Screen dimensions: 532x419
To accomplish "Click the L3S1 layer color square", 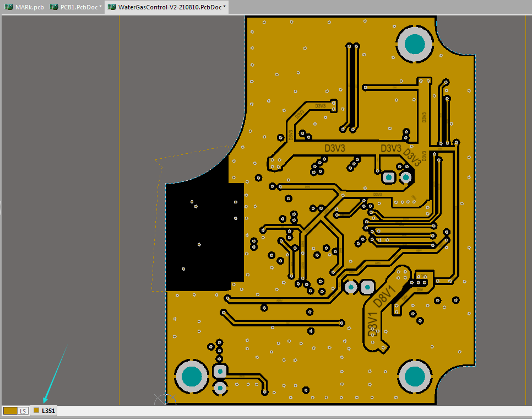I will 36,411.
